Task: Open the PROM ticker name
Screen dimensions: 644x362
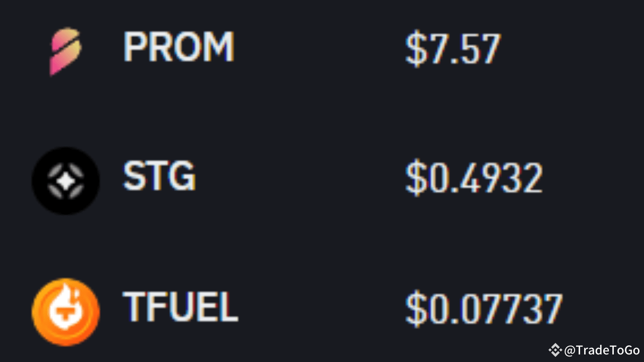Action: (x=179, y=47)
